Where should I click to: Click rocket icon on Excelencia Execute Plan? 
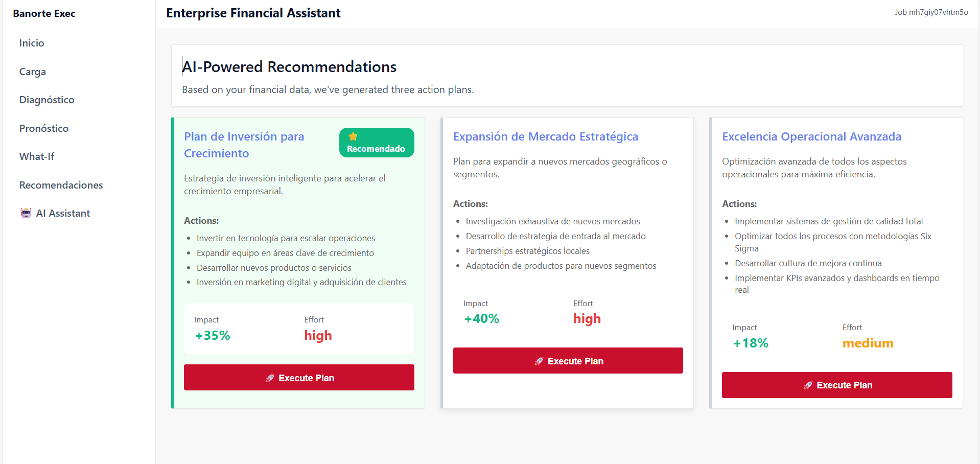pyautogui.click(x=808, y=385)
